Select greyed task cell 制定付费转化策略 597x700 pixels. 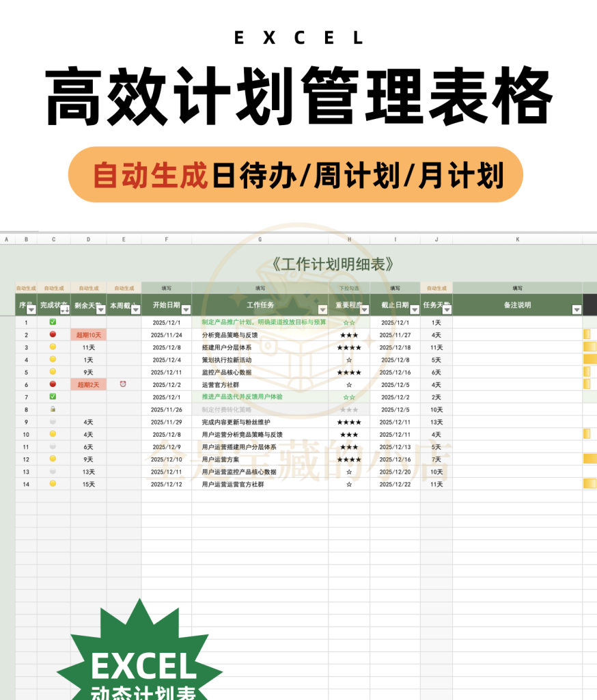click(x=260, y=409)
